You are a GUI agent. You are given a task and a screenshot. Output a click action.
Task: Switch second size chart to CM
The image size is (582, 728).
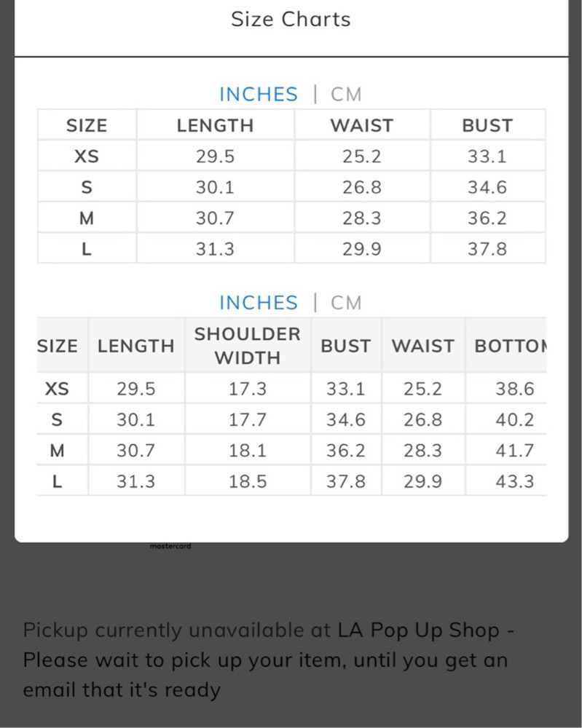tap(345, 303)
